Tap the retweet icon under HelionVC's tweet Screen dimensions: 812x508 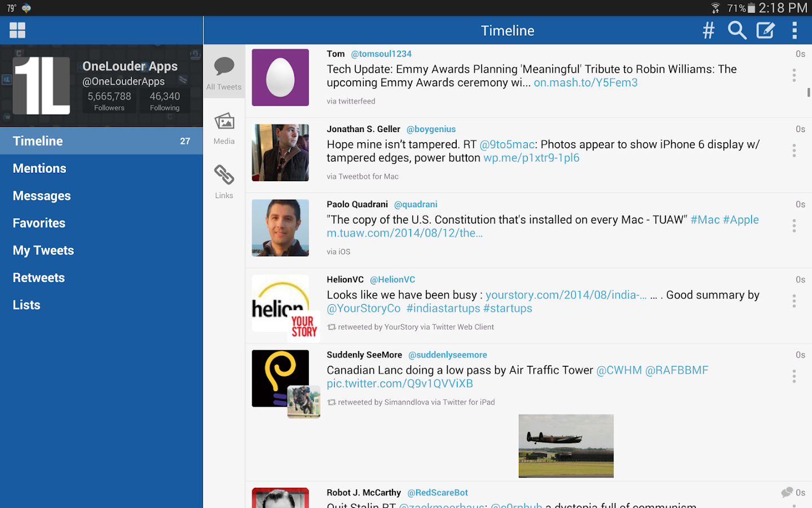pyautogui.click(x=332, y=327)
